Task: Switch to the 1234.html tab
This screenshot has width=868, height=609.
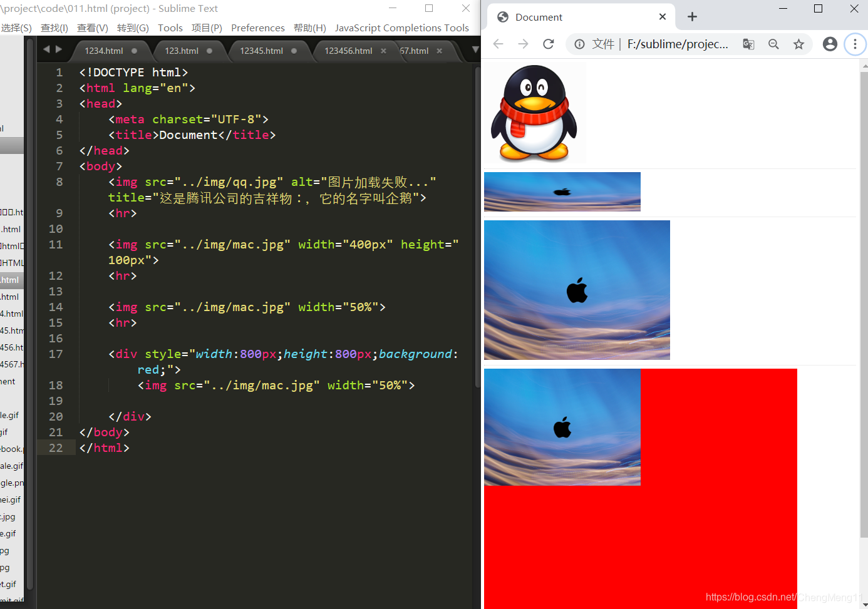Action: tap(104, 51)
